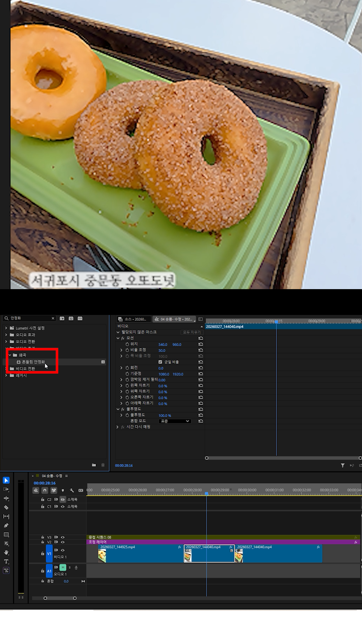Enable voice-over record on A1 microphone

click(x=76, y=568)
